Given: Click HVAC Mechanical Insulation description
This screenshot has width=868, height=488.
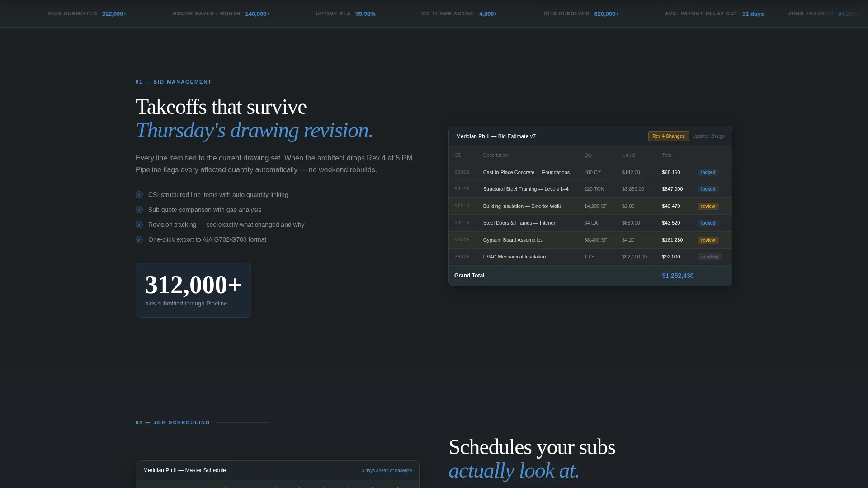Looking at the screenshot, I should [514, 257].
